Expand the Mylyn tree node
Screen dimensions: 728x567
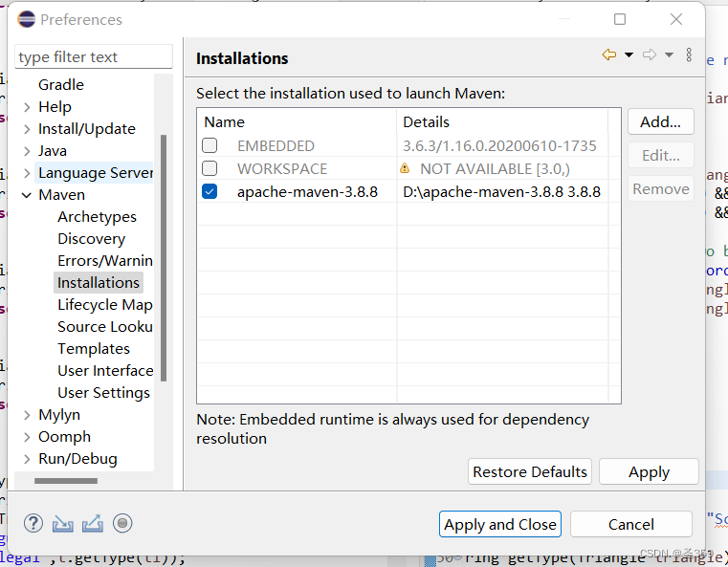27,415
